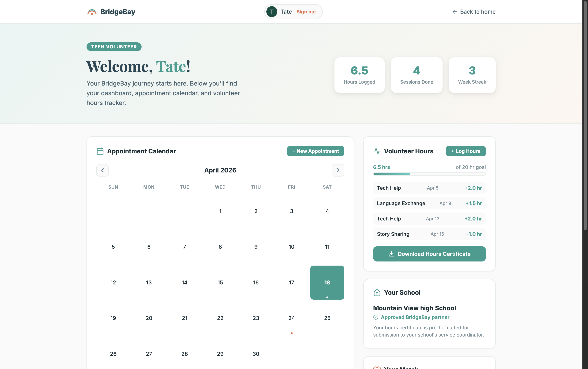588x369 pixels.
Task: Click the approved partner checkmark icon
Action: [376, 317]
